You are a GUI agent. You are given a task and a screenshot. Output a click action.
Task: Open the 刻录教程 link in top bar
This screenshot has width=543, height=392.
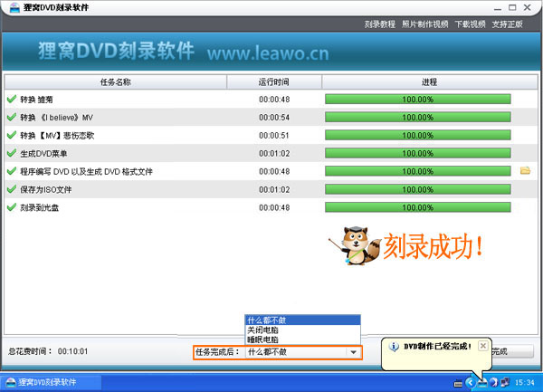tap(380, 24)
